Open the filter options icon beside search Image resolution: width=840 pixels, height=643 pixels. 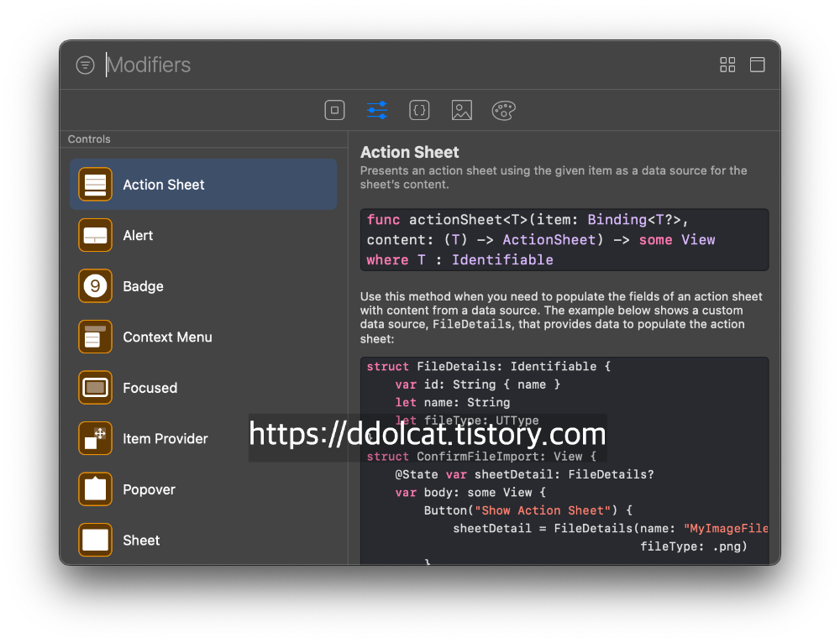click(x=85, y=65)
